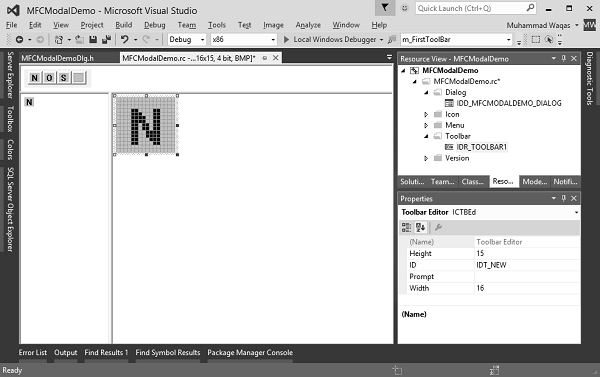Select the blank new toolbar button

click(x=78, y=78)
